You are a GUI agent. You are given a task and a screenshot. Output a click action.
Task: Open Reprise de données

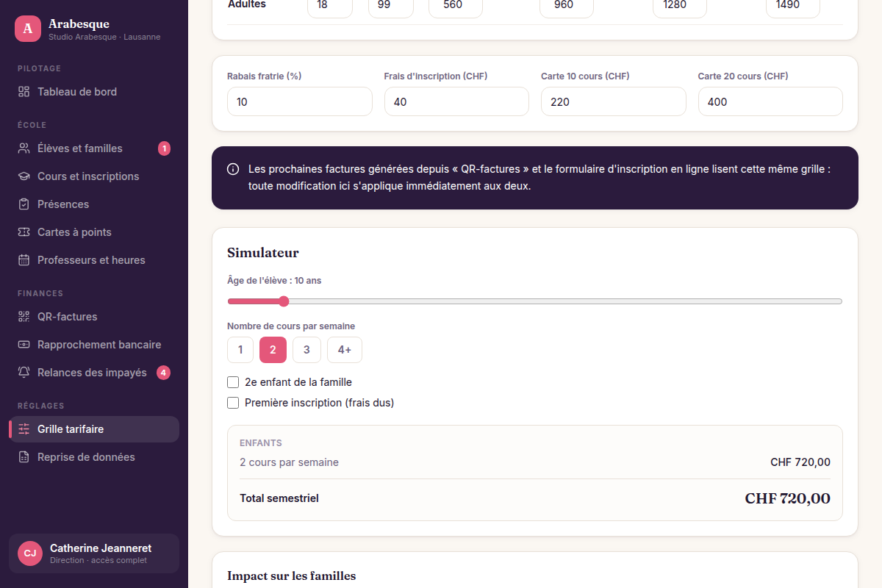click(94, 457)
